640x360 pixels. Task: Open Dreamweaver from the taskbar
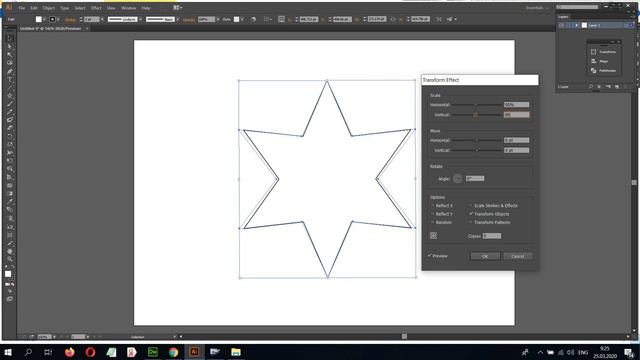pos(153,352)
